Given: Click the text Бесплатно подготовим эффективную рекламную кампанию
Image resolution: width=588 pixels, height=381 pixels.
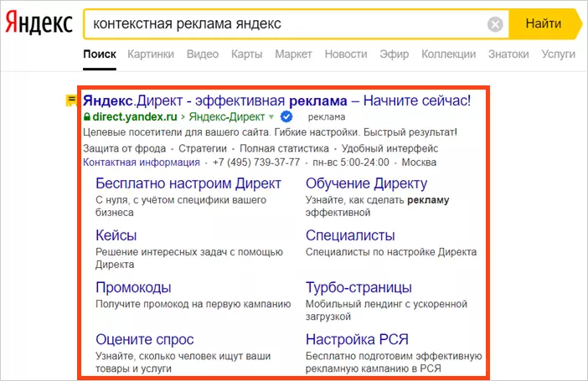Looking at the screenshot, I should tap(394, 363).
